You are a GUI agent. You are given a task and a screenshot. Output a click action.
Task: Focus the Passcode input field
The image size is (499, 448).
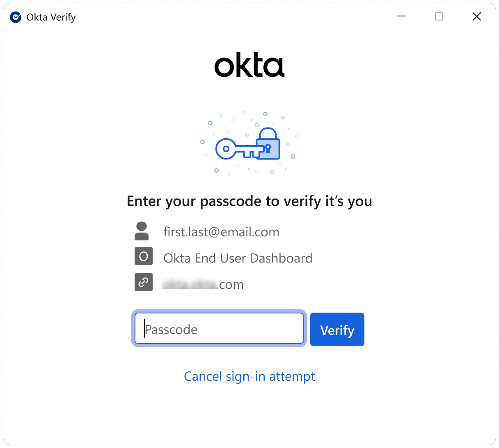[219, 329]
